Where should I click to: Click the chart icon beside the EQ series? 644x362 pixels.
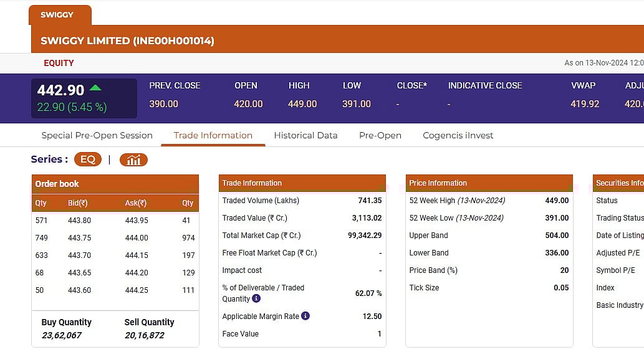[133, 160]
